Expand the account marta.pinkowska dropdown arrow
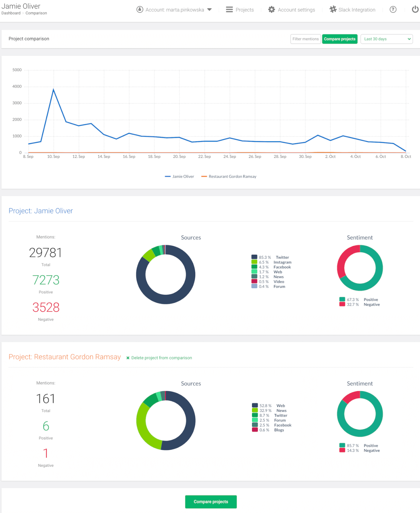420x513 pixels. (x=209, y=10)
